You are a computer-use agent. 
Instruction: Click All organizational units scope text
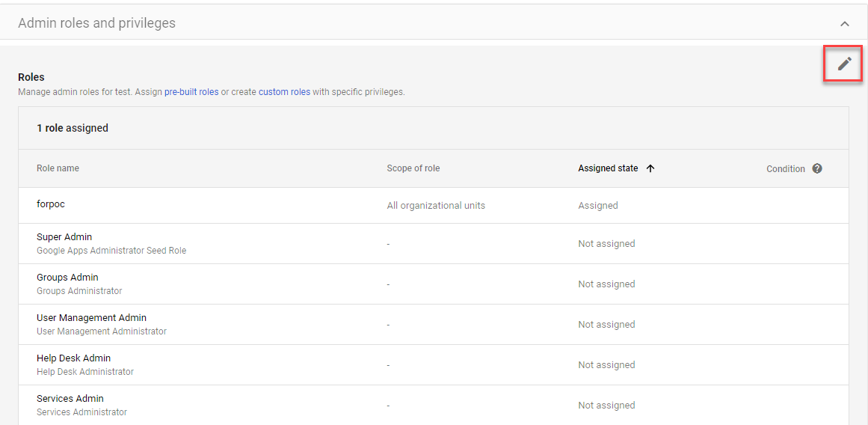(x=436, y=206)
